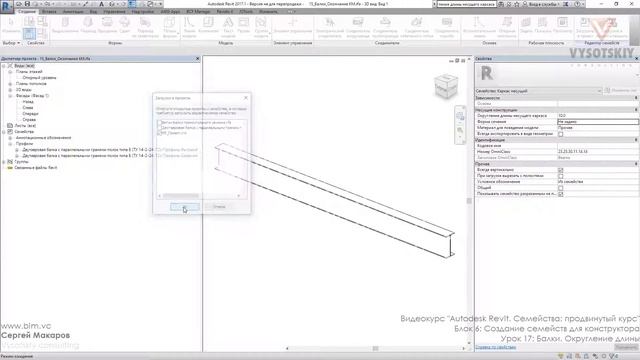Image resolution: width=640 pixels, height=360 pixels.
Task: Click the 3D view horizontal scrollbar
Action: click(375, 349)
